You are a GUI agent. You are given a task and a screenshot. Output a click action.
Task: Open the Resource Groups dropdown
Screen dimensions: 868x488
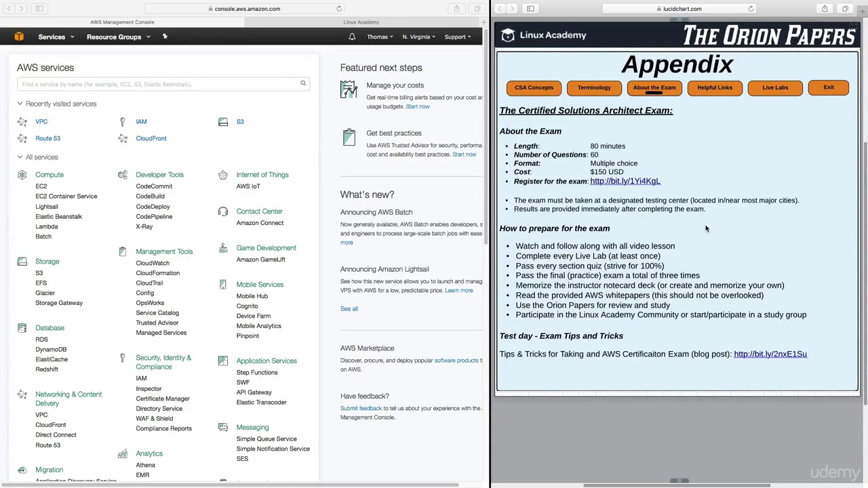pos(118,37)
